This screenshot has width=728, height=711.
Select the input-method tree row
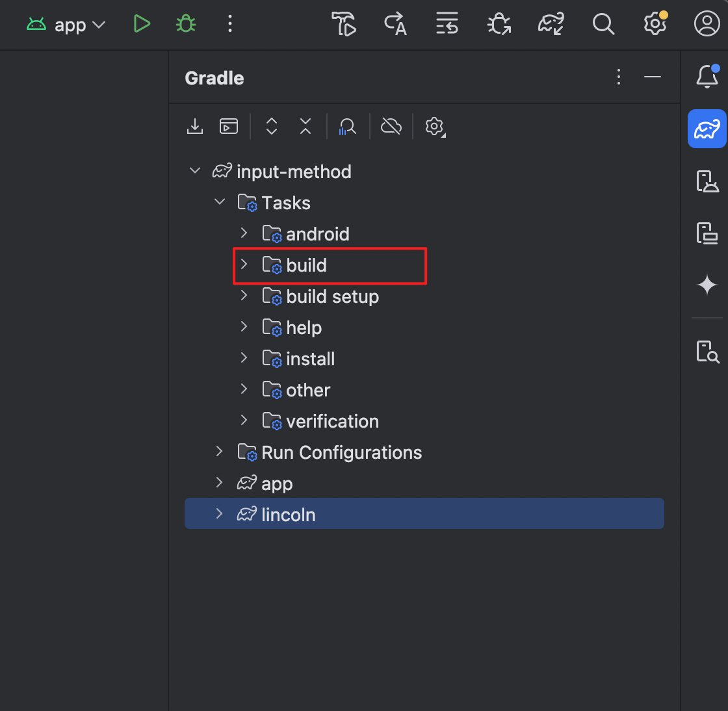[x=424, y=172]
